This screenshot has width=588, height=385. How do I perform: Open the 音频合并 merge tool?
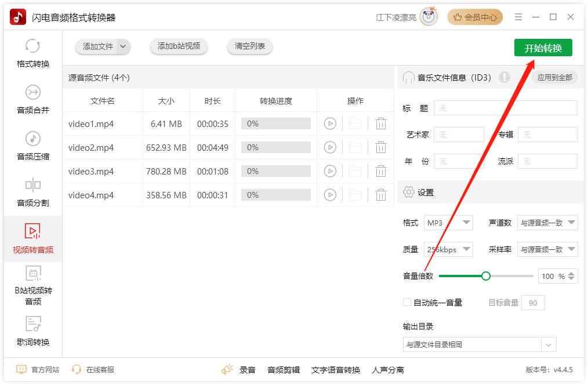pyautogui.click(x=33, y=99)
